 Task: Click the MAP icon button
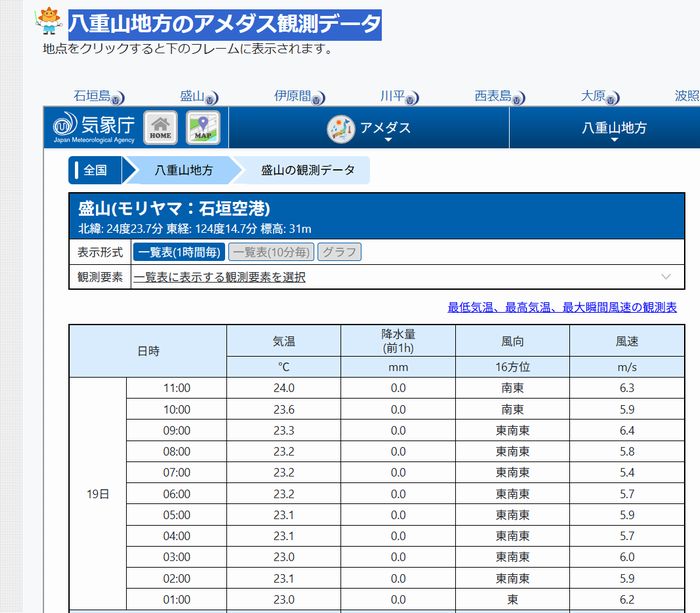pos(203,128)
